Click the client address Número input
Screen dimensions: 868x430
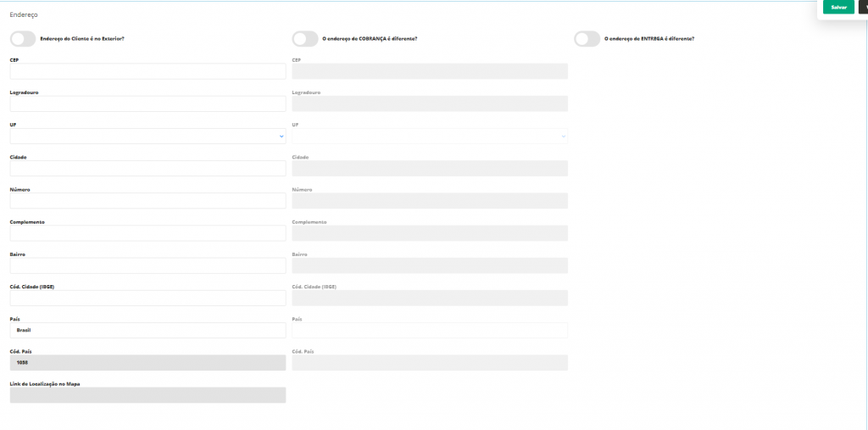(147, 201)
